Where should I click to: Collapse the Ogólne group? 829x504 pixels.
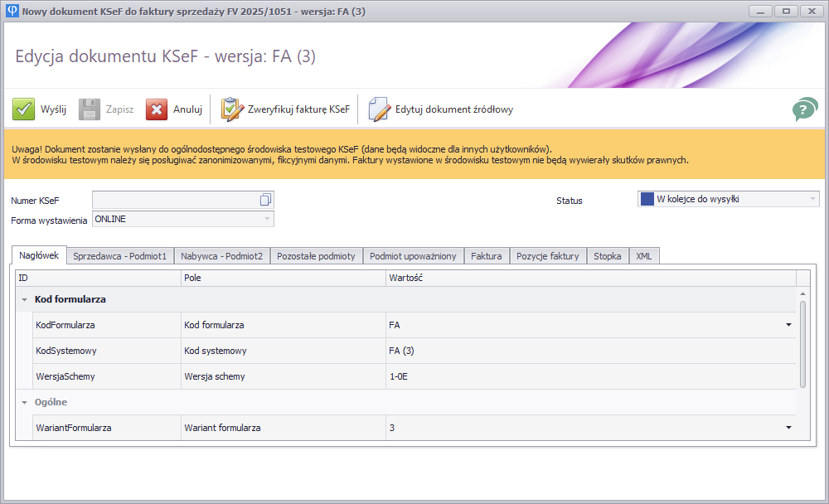(24, 402)
